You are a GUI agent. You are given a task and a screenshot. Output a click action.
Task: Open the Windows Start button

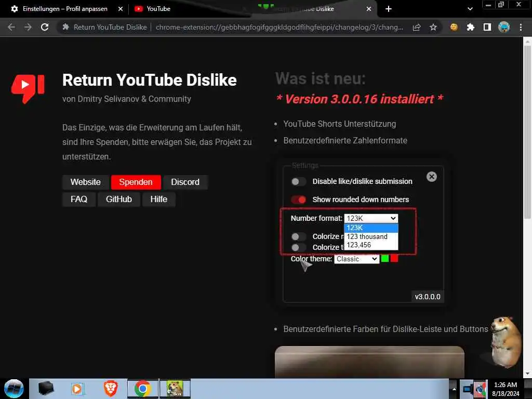tap(14, 389)
